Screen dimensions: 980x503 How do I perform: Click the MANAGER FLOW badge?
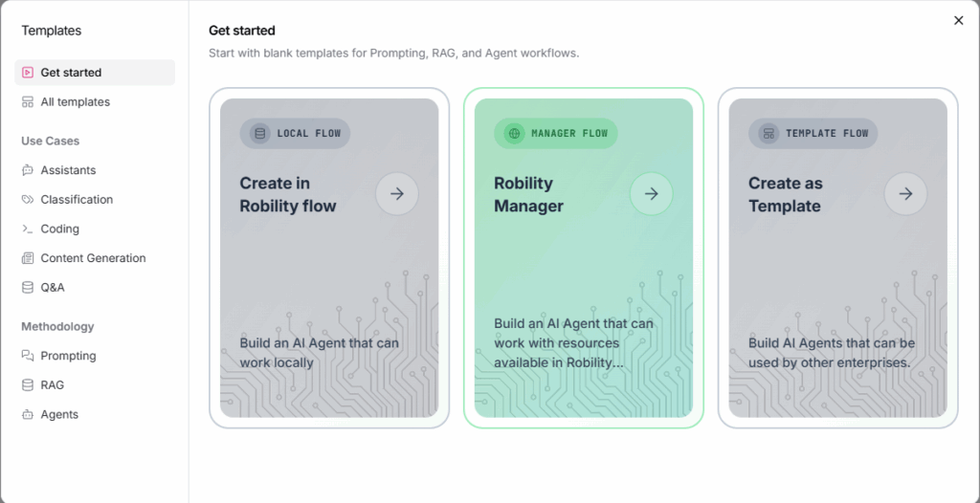pos(556,134)
